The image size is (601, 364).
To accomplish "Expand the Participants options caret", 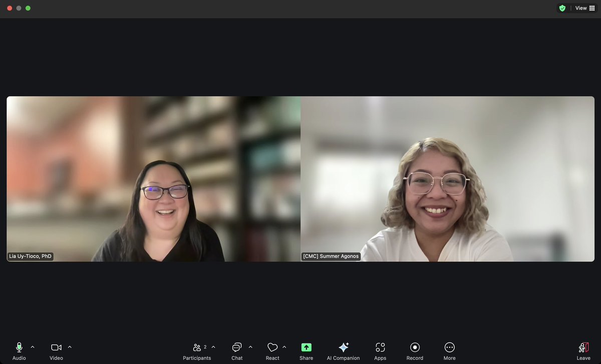I will coord(213,346).
